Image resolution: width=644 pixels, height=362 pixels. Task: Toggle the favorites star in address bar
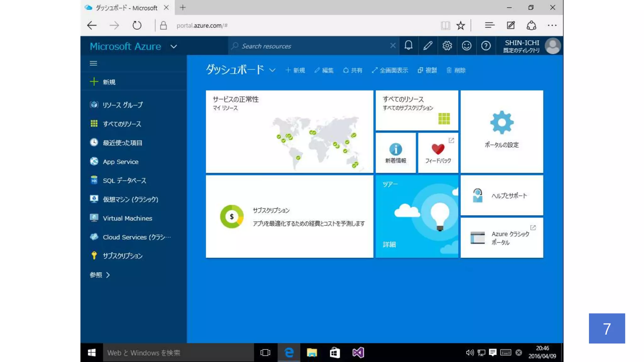(461, 25)
